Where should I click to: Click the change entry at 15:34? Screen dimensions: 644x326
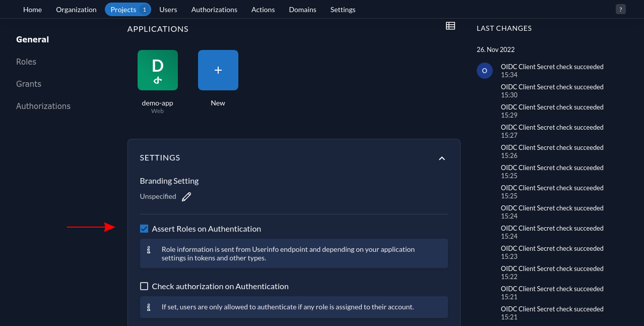pyautogui.click(x=552, y=71)
